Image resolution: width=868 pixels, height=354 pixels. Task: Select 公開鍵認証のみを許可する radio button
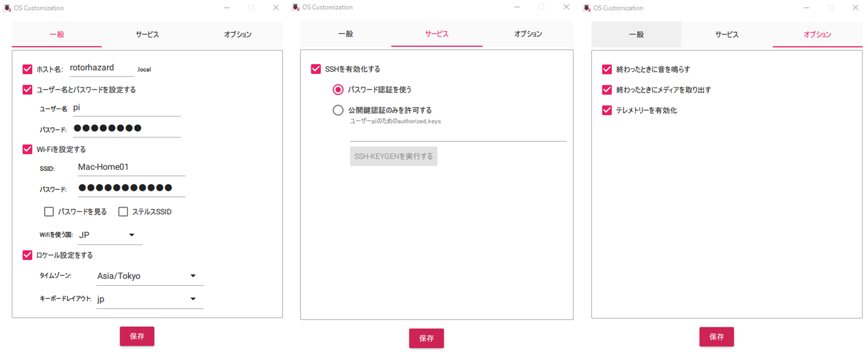tap(338, 110)
